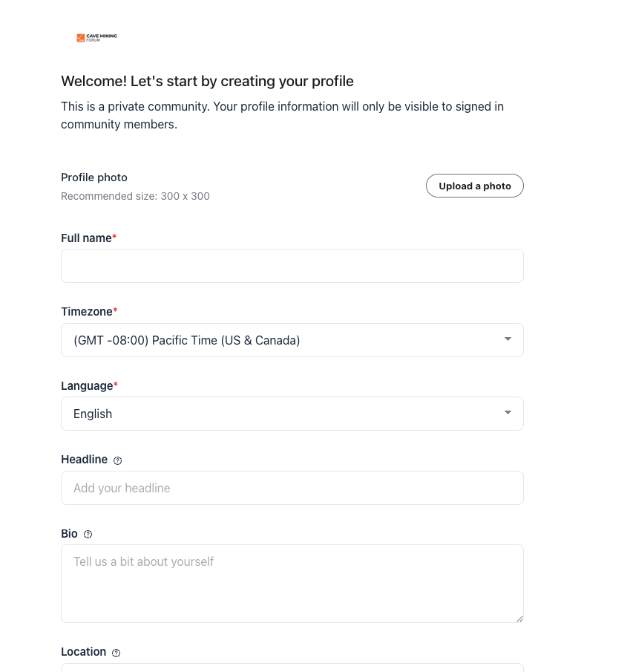
Task: Expand the Language dropdown arrow
Action: click(x=508, y=413)
